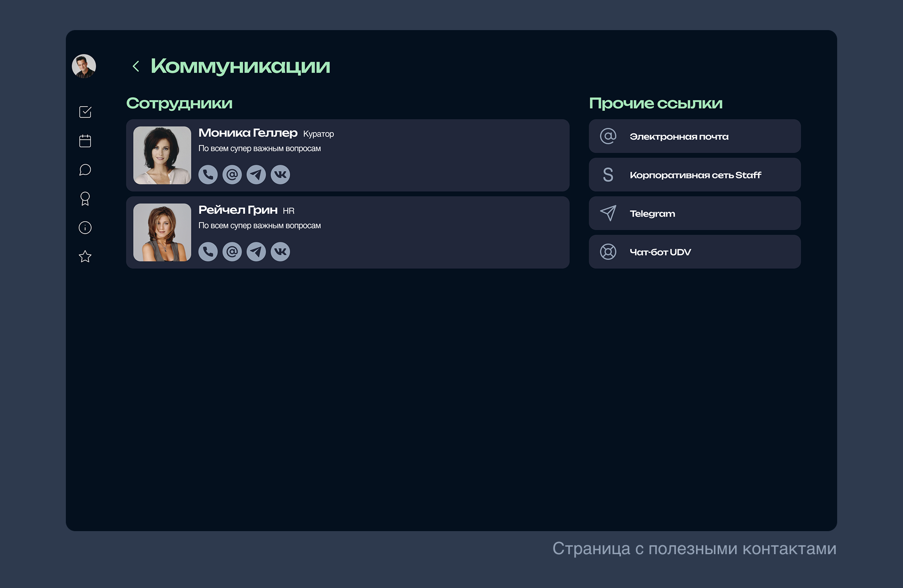Image resolution: width=903 pixels, height=588 pixels.
Task: Open the Электронная почта link
Action: click(x=695, y=136)
